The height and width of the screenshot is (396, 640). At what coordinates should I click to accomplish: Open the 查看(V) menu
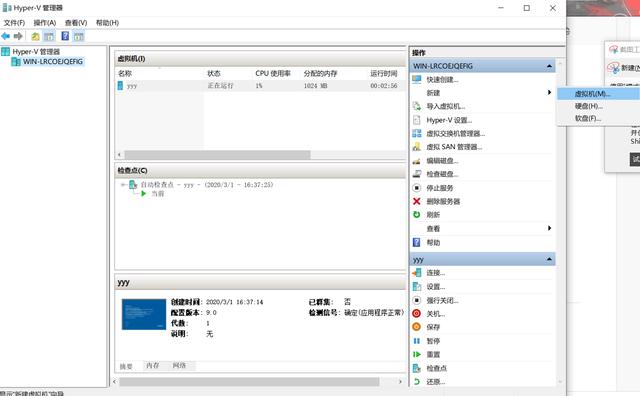coord(76,23)
